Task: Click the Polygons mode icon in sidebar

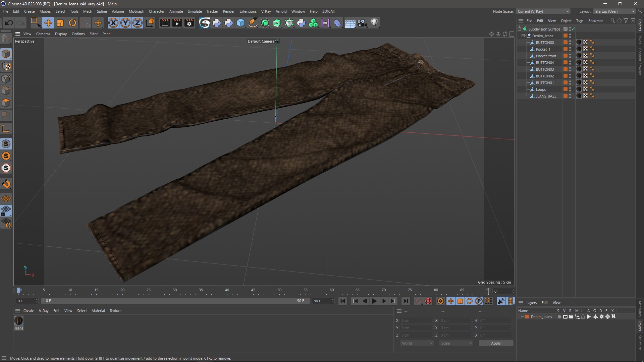Action: 6,103
